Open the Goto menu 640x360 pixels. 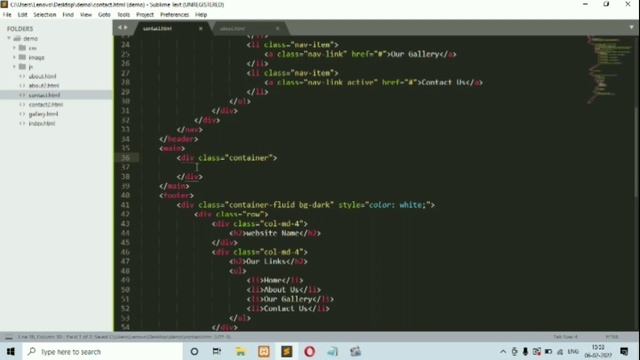[104, 15]
